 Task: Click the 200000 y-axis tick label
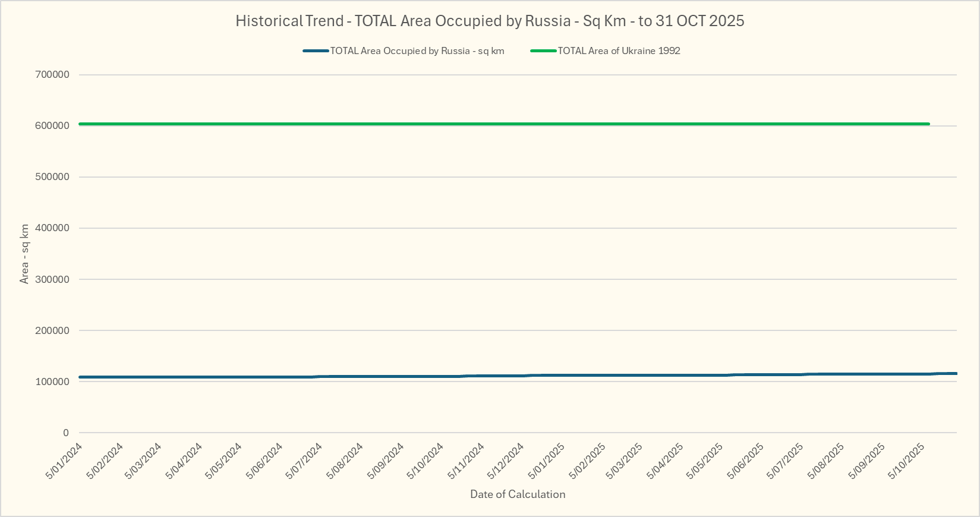pos(53,330)
